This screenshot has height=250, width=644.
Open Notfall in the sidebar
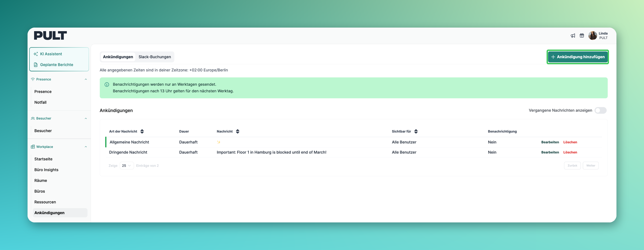click(x=40, y=102)
